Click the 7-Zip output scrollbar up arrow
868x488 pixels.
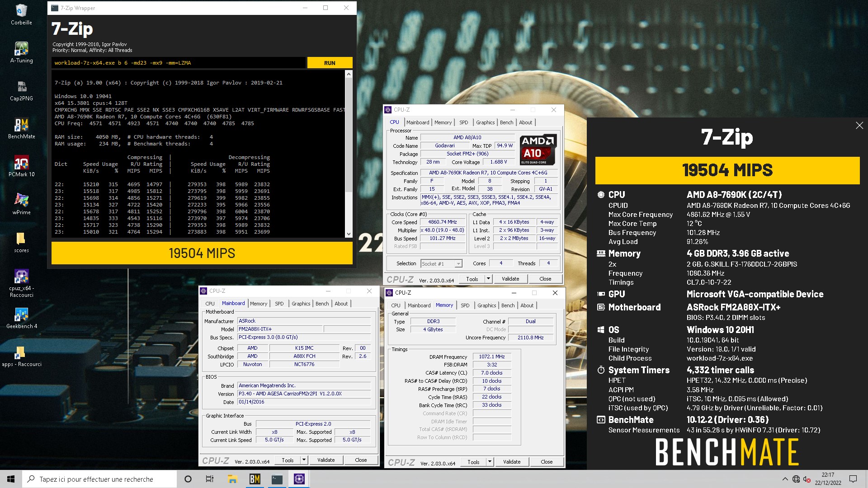tap(349, 74)
